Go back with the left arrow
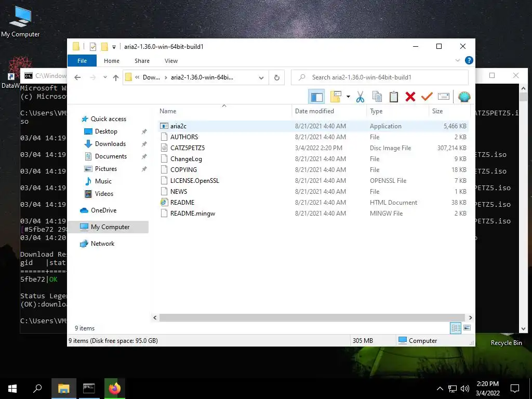Viewport: 532px width, 399px height. (x=77, y=77)
